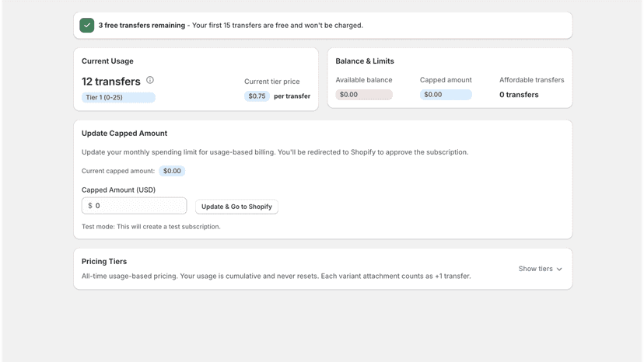Click the Tier 1 (0-25) badge
This screenshot has width=644, height=362.
[118, 97]
